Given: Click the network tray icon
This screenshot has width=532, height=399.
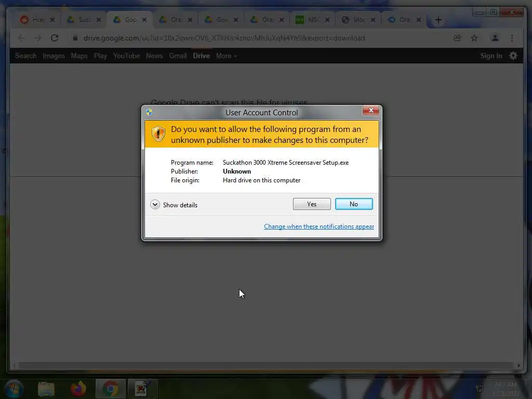Looking at the screenshot, I should 479,389.
